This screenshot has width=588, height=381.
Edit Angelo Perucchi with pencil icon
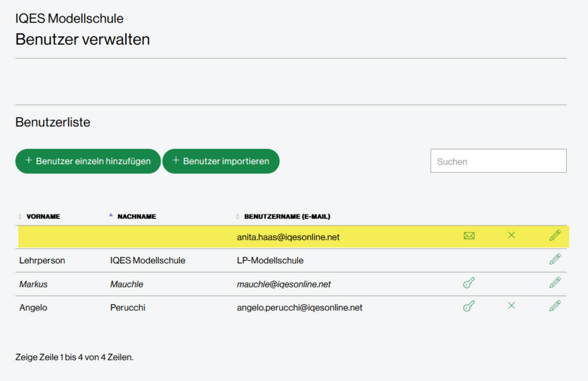coord(555,306)
